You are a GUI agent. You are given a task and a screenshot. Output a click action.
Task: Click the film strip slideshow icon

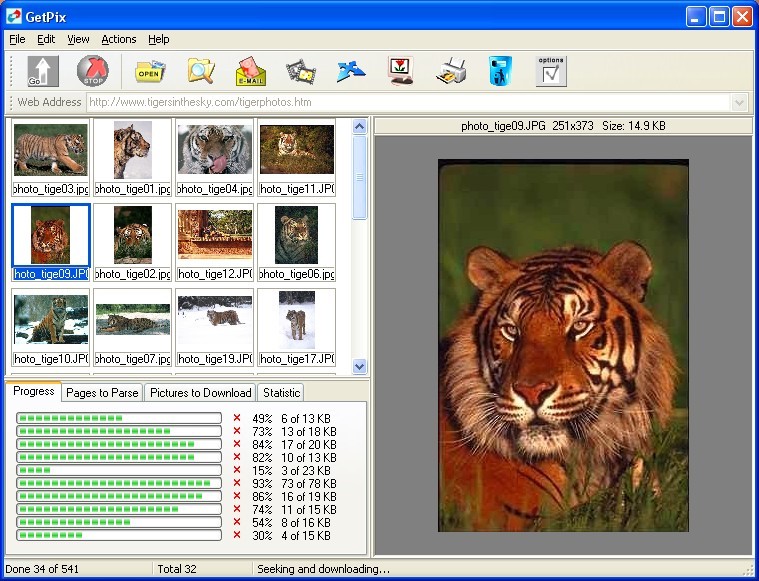pyautogui.click(x=301, y=72)
